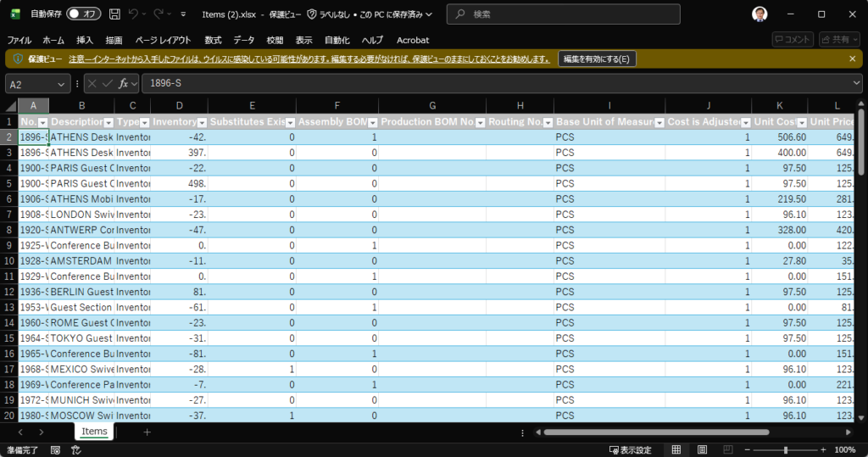
Task: Click the insert function fx icon
Action: point(124,83)
